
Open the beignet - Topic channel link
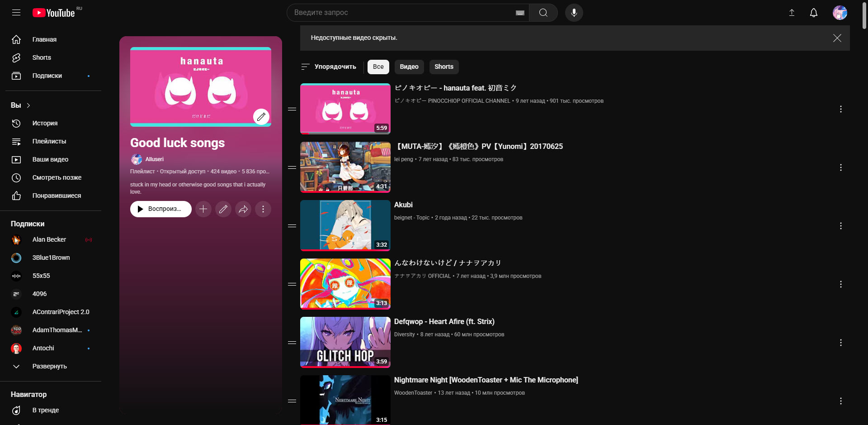point(412,218)
